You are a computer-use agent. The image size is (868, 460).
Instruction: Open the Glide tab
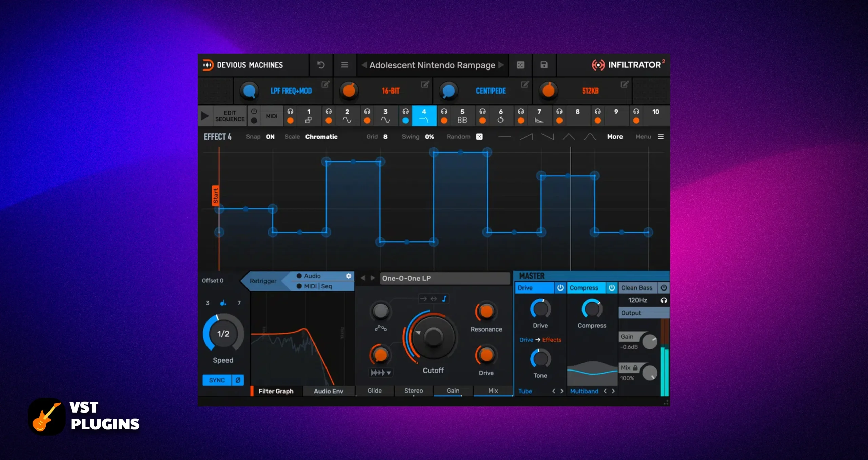[x=375, y=391]
